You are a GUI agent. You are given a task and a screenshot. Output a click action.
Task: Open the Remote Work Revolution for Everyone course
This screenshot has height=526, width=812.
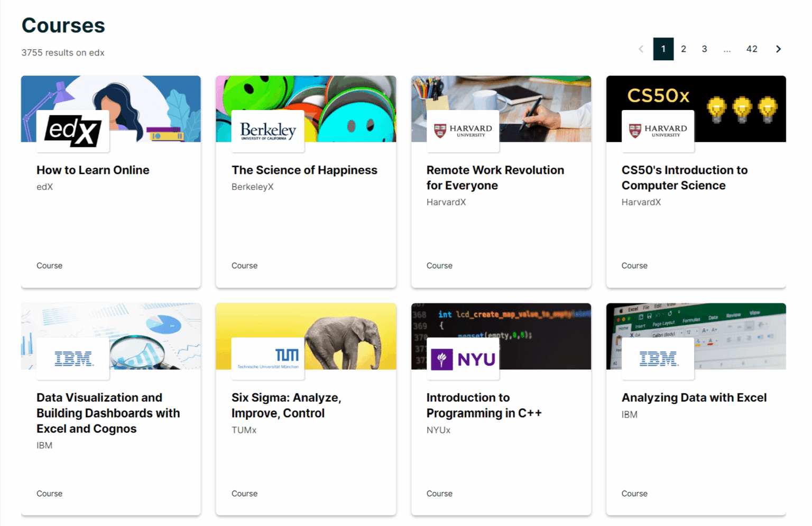[495, 178]
